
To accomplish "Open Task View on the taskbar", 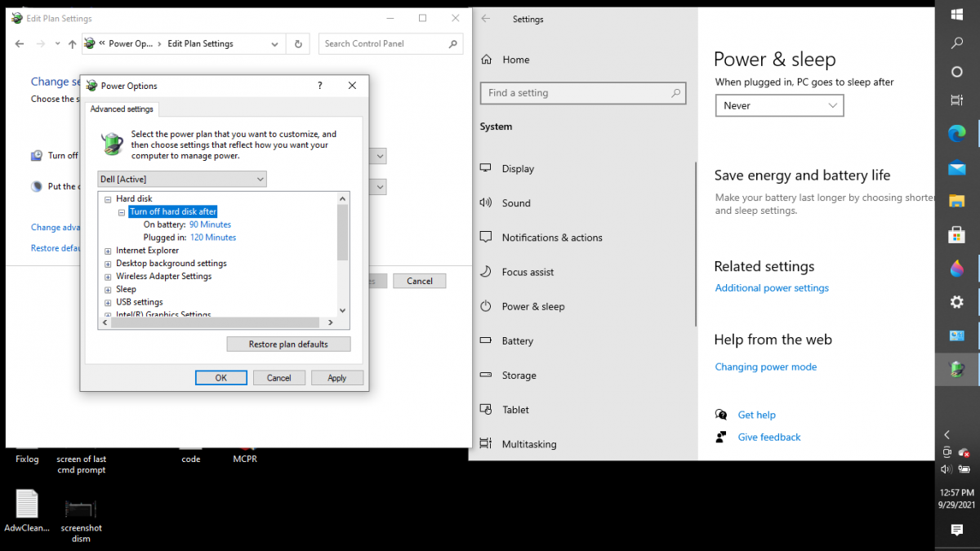I will pyautogui.click(x=956, y=100).
